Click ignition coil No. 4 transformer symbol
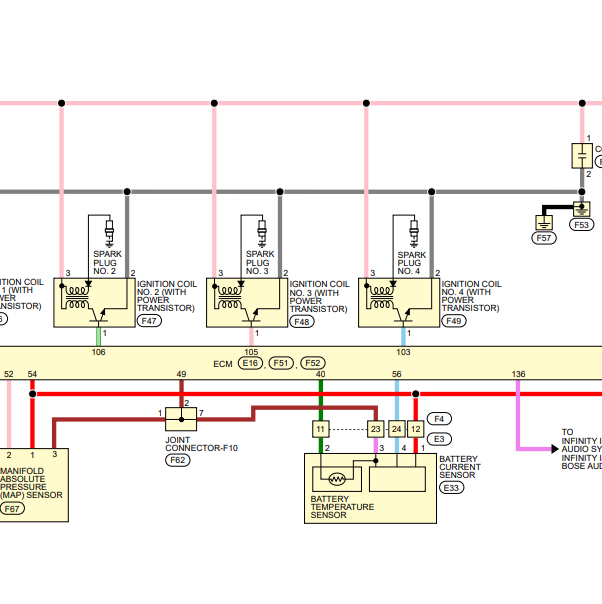This screenshot has height=604, width=602. tap(381, 297)
